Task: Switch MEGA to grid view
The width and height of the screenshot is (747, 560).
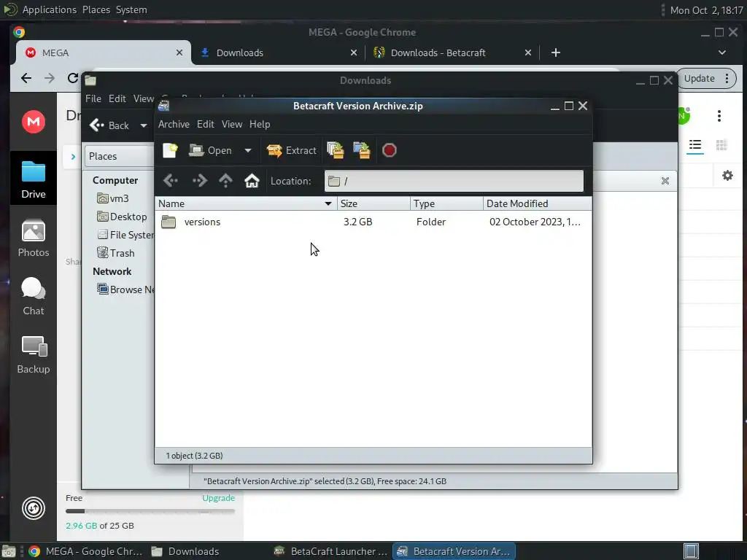Action: tap(721, 145)
